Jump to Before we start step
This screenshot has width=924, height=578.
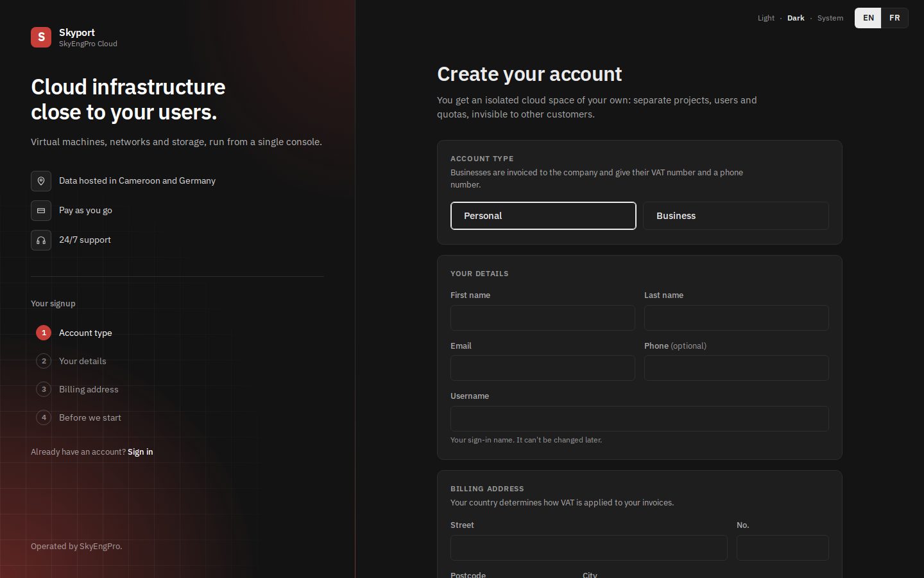(90, 417)
